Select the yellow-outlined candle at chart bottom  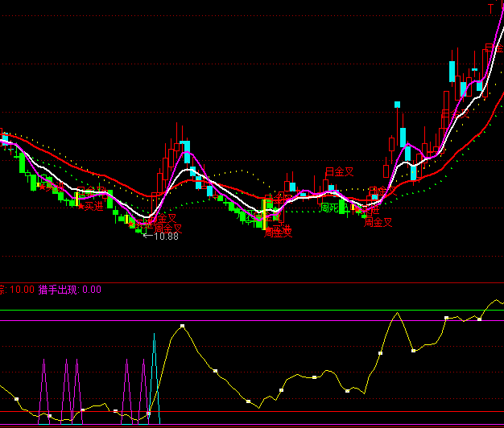[266, 214]
